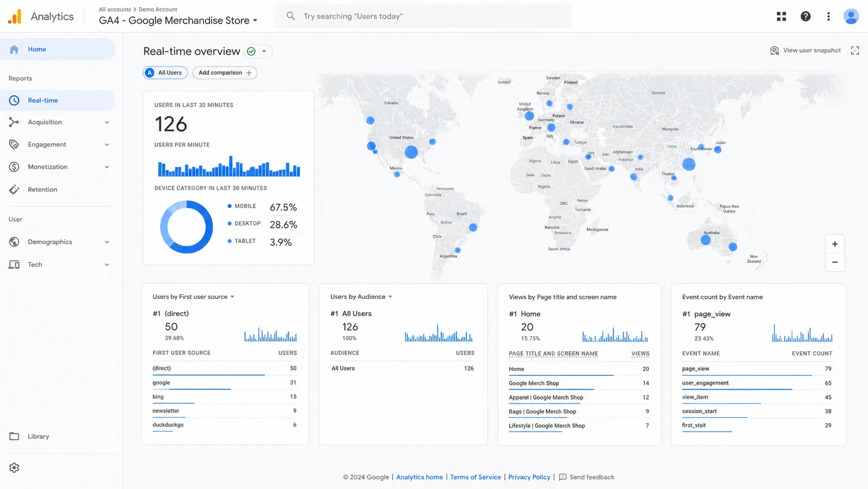This screenshot has width=868, height=489.
Task: Click the Library folder icon
Action: (x=14, y=437)
